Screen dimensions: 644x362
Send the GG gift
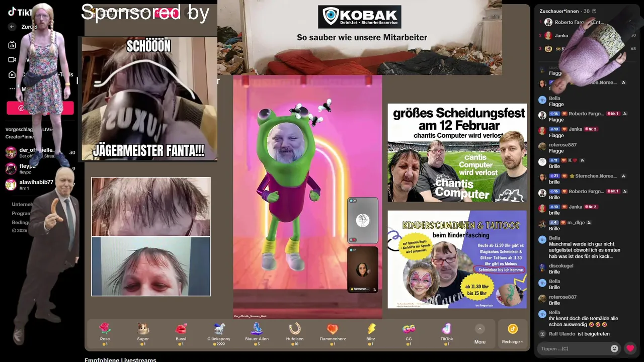click(409, 334)
